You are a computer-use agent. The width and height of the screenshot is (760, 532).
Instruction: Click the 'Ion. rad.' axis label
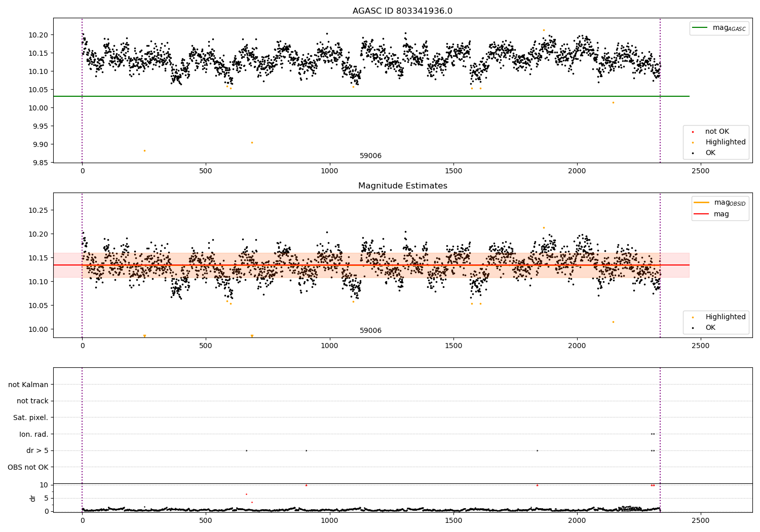point(34,434)
